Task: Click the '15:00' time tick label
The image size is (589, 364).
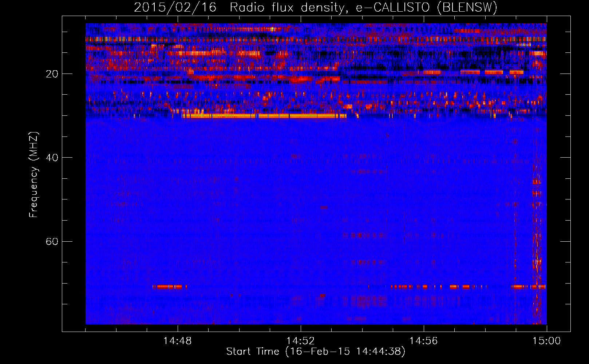Action: [547, 341]
